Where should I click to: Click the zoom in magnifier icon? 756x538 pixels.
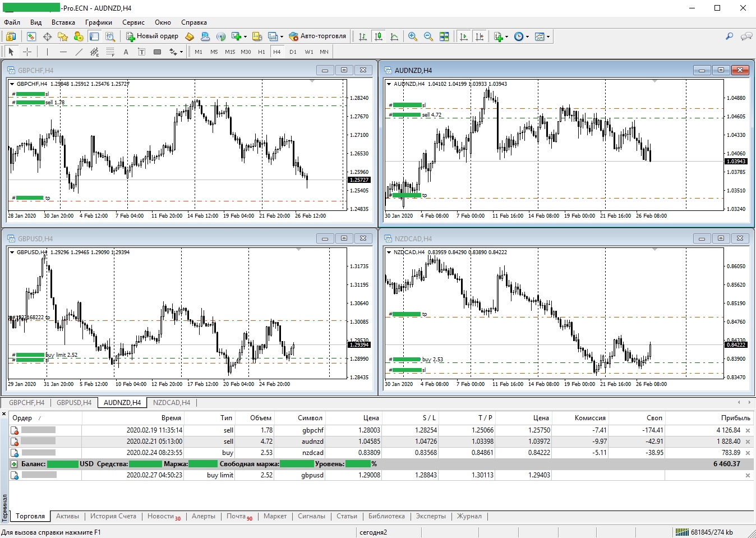pyautogui.click(x=413, y=36)
